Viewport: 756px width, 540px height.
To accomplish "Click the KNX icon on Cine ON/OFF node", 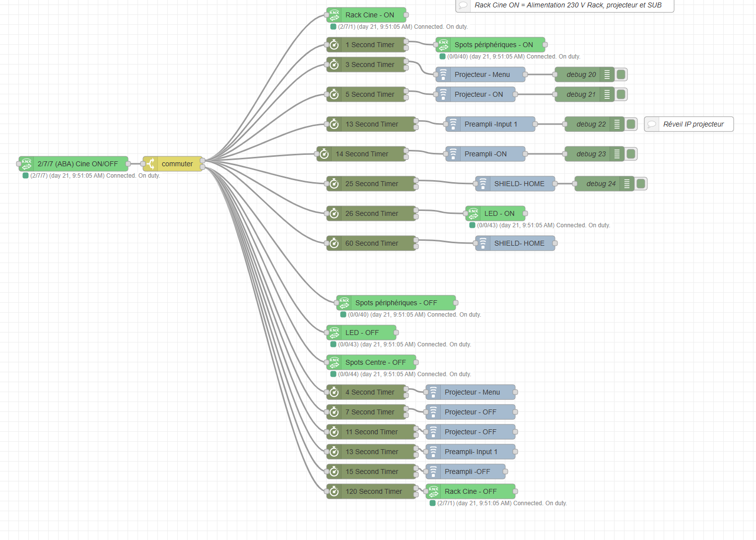I will coord(26,164).
